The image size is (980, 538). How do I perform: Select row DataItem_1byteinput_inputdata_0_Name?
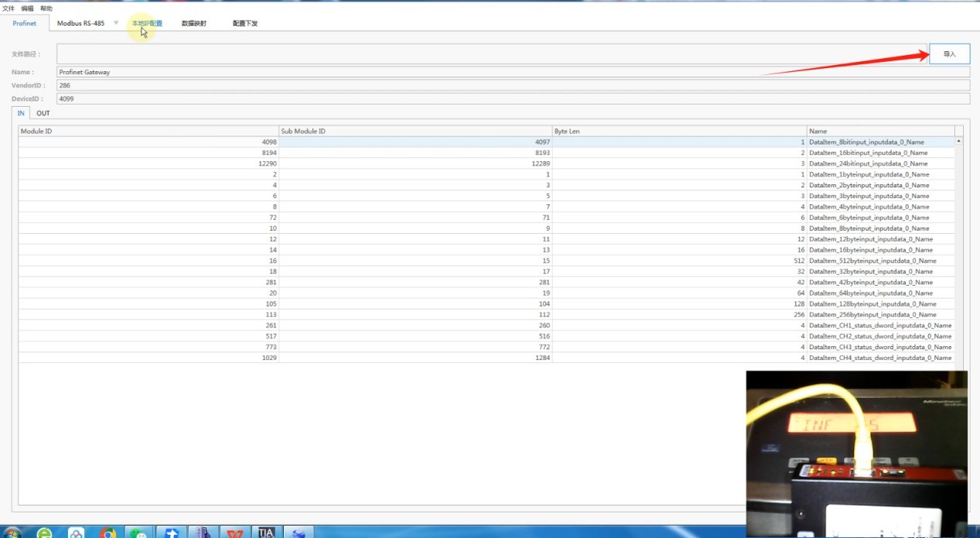coord(486,174)
